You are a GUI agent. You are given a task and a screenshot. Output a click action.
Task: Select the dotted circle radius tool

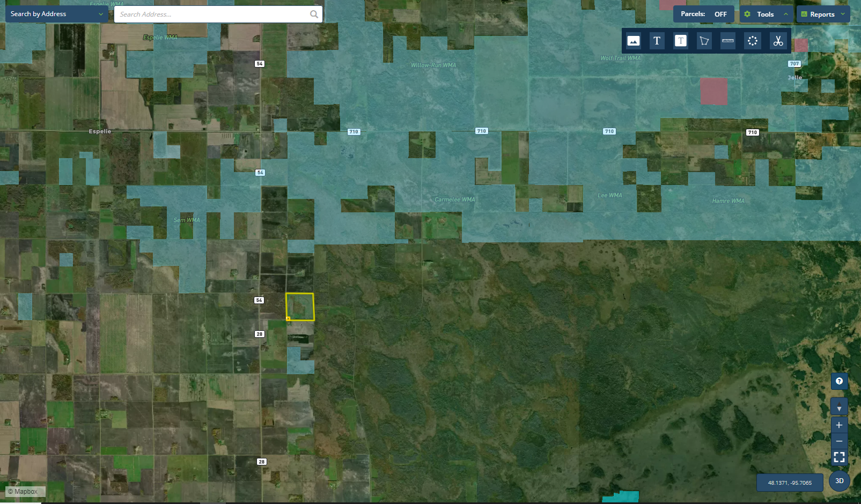tap(752, 41)
